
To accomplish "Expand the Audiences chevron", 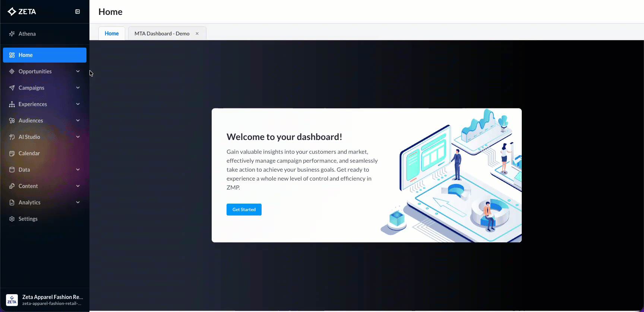I will point(78,121).
